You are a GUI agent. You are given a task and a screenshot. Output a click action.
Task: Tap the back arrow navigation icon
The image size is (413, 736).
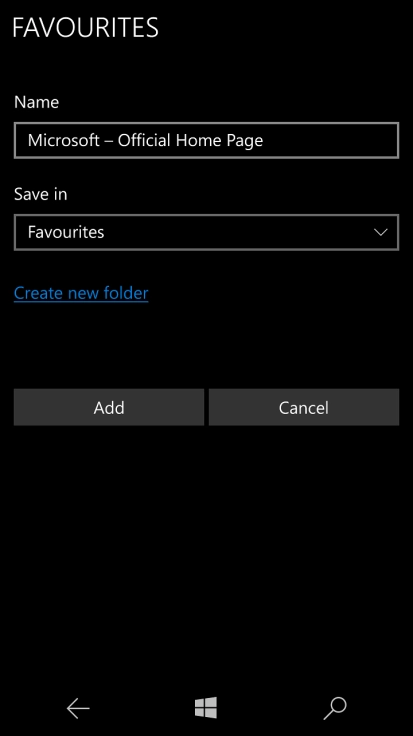coord(78,708)
